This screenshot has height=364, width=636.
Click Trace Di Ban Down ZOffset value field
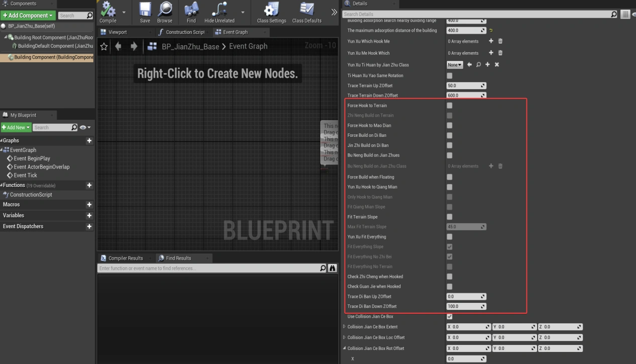tap(466, 306)
